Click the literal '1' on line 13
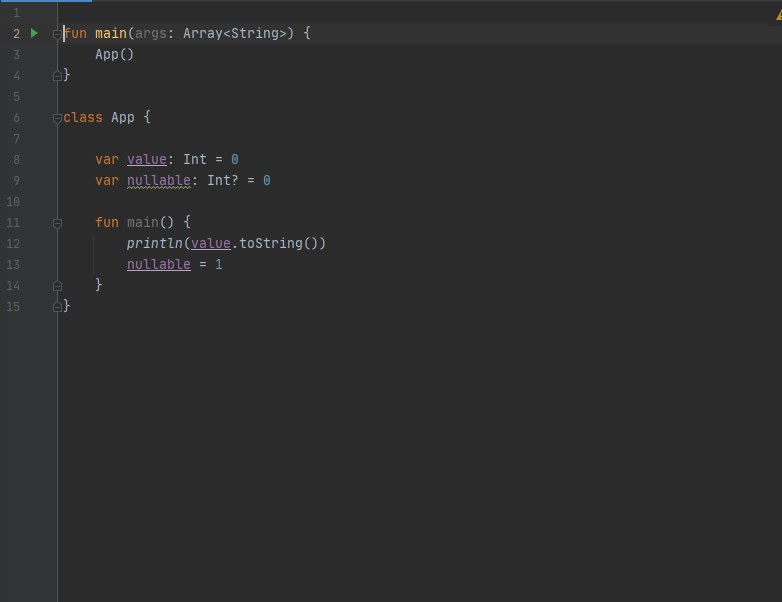This screenshot has height=602, width=782. (218, 264)
